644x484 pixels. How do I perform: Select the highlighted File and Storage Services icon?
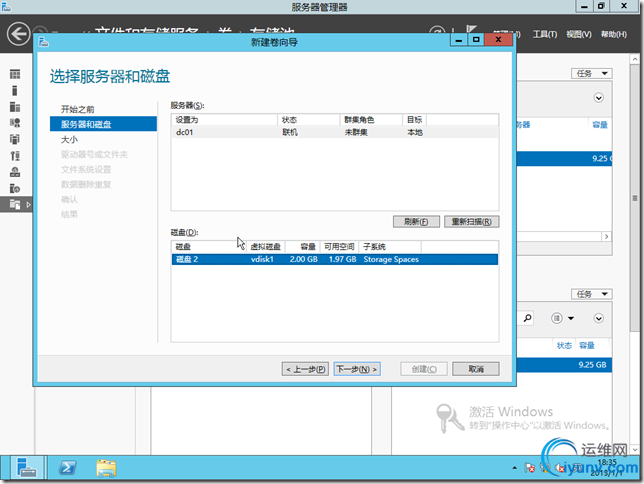click(x=15, y=204)
